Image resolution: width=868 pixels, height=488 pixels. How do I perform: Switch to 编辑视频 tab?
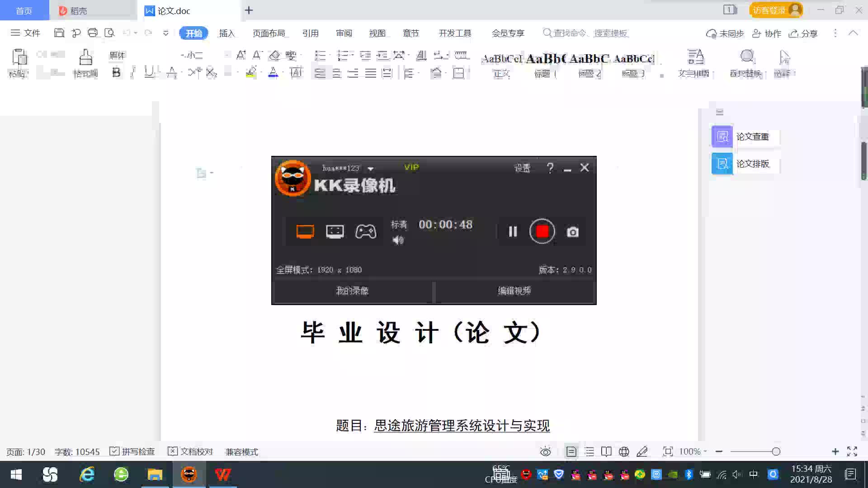[514, 291]
